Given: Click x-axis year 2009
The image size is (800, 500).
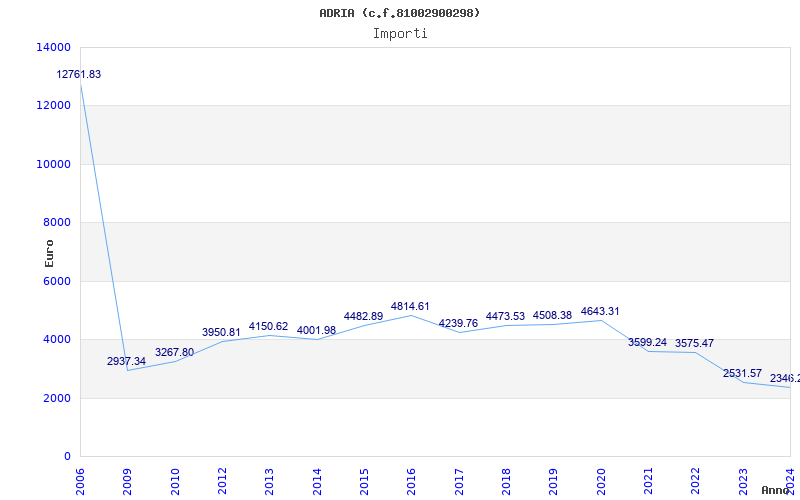Looking at the screenshot, I should 128,482.
